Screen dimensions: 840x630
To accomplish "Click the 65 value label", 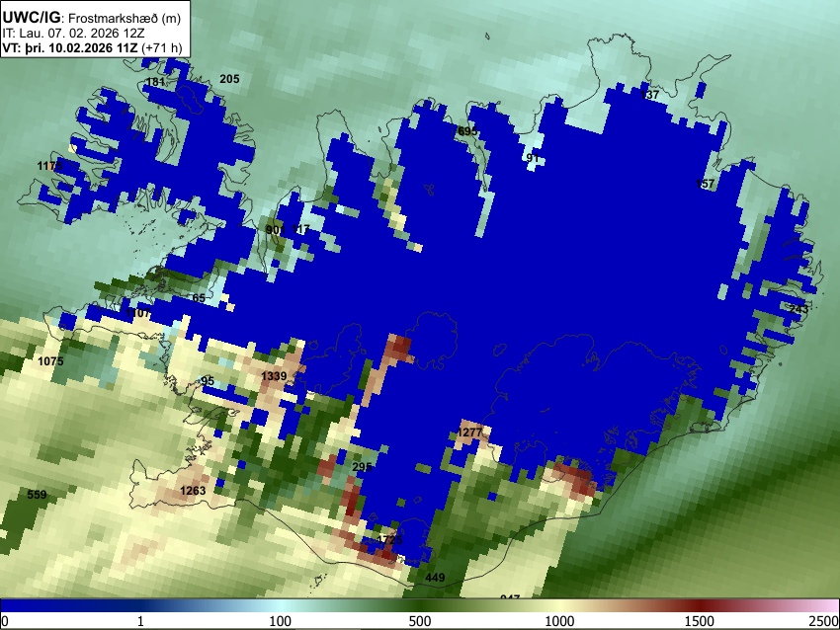I will [199, 298].
